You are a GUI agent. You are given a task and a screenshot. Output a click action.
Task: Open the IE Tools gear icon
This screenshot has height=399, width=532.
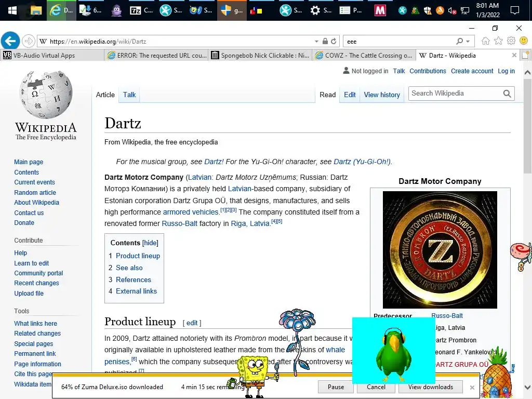click(511, 41)
